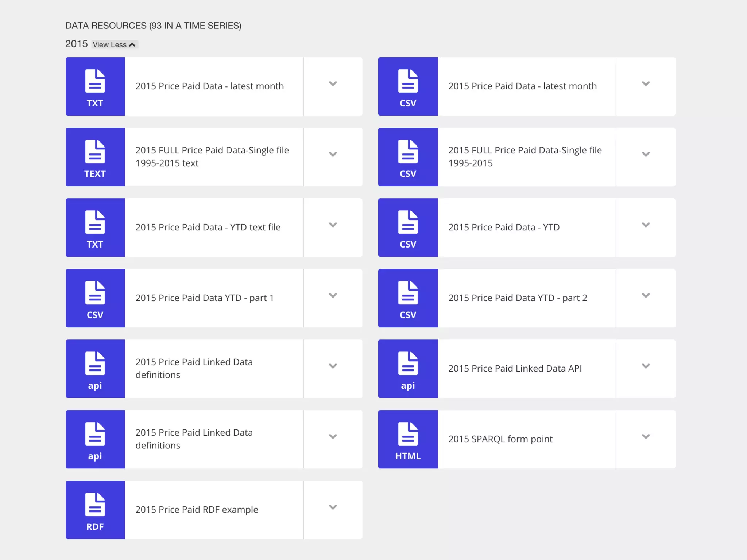Click TXT icon for YTD text file
The image size is (747, 560).
point(95,227)
